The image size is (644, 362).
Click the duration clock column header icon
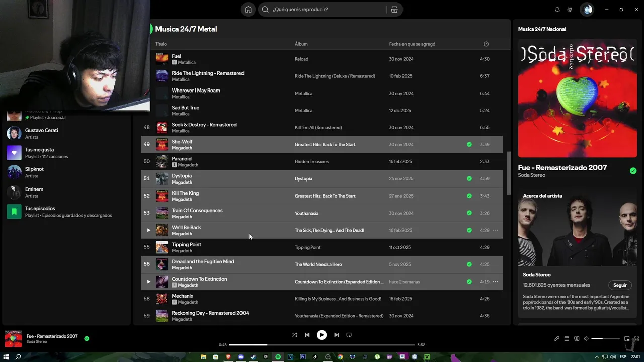click(x=486, y=44)
